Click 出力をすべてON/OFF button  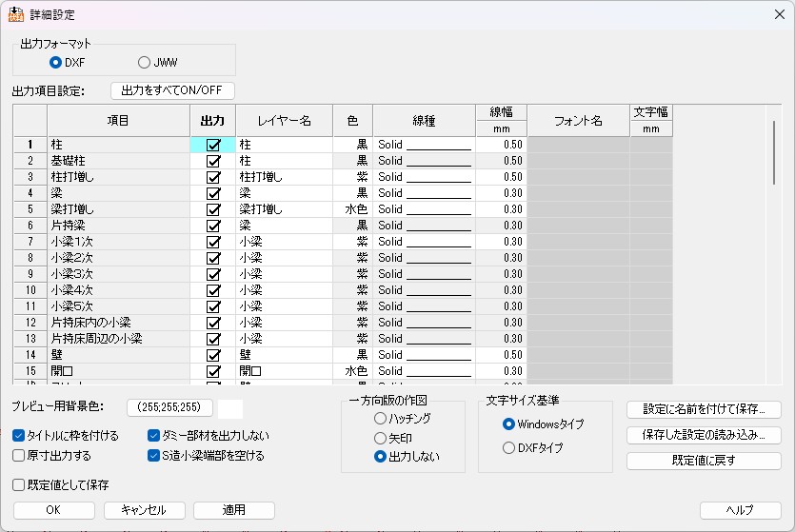(172, 91)
